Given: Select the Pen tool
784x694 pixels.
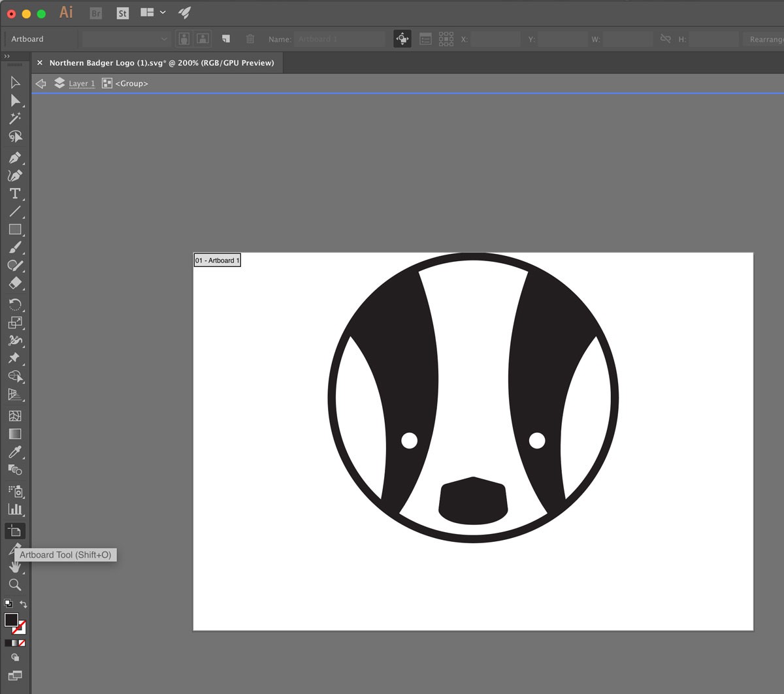Looking at the screenshot, I should (14, 158).
